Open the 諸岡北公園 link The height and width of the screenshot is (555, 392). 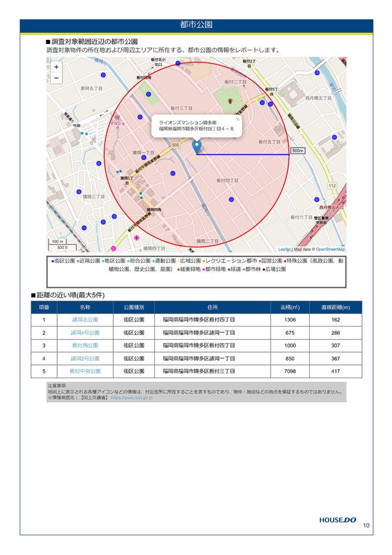pos(85,320)
